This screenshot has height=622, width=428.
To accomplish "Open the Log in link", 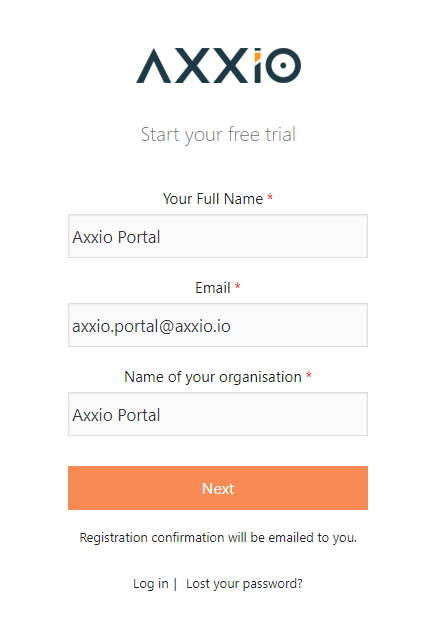I will [x=151, y=584].
